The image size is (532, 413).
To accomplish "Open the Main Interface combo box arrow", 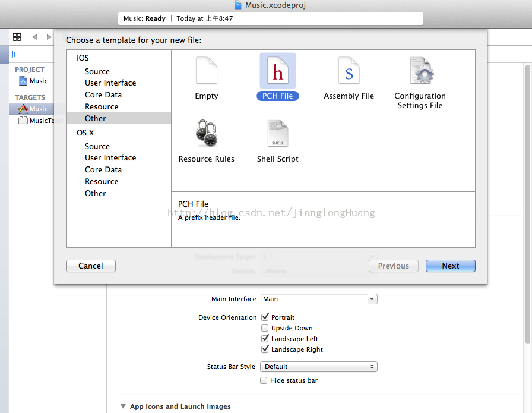I will click(x=372, y=299).
